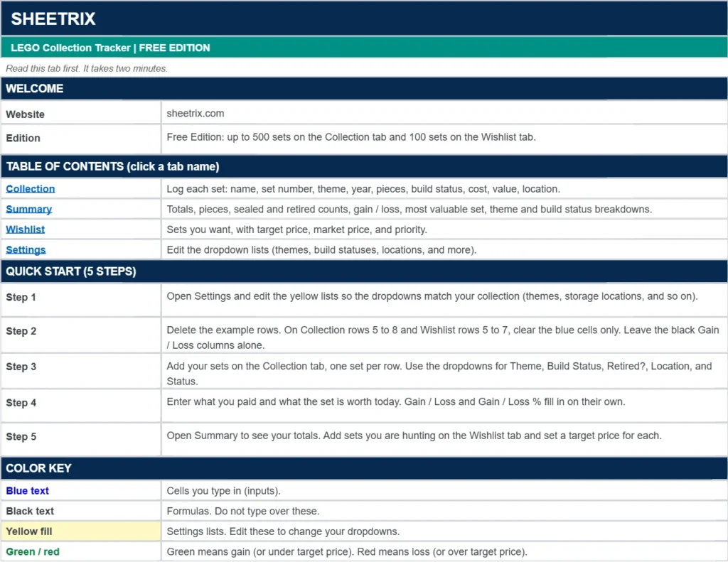Image resolution: width=728 pixels, height=562 pixels.
Task: Select the 'Open Settings and edit the yellow lists' cell
Action: (444, 300)
